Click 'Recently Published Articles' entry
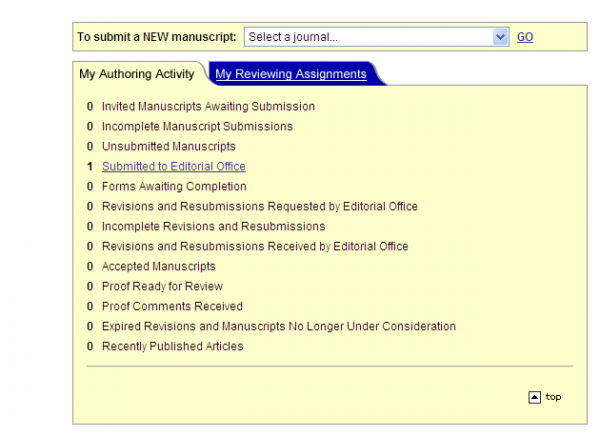The width and height of the screenshot is (600, 436). 173,346
